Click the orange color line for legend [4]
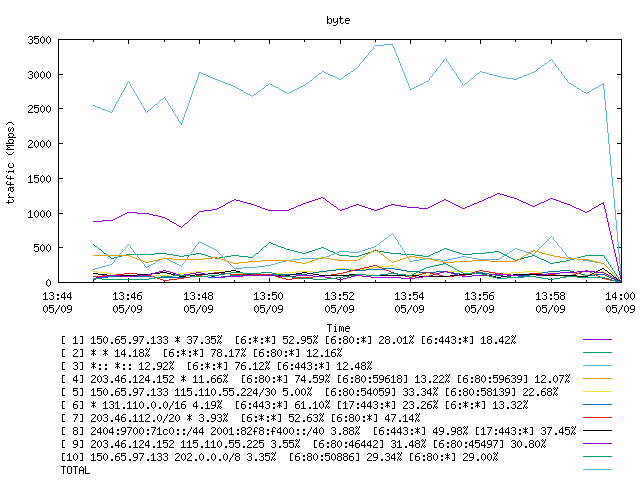Image resolution: width=640 pixels, height=480 pixels. pyautogui.click(x=597, y=379)
